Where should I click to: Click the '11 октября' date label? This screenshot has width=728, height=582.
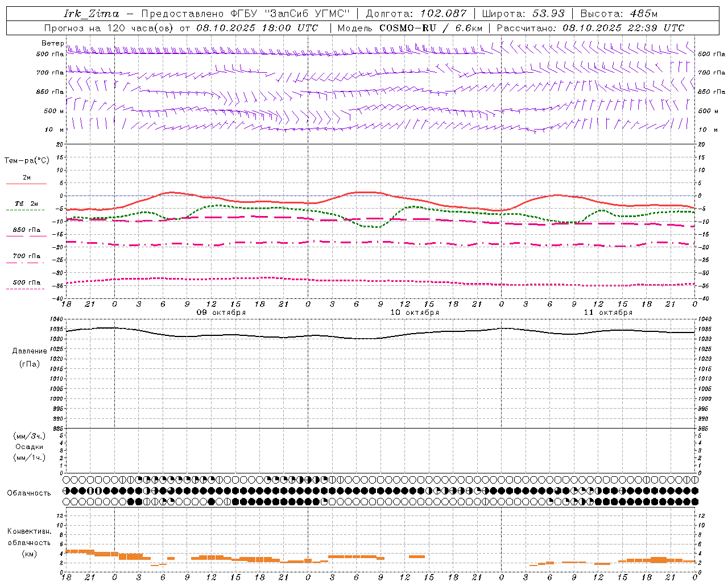coord(608,313)
